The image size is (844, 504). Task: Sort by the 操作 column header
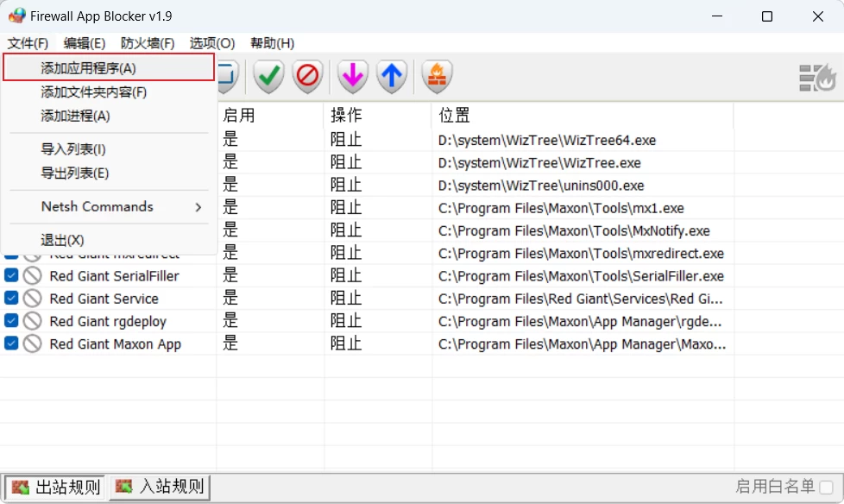pyautogui.click(x=378, y=115)
